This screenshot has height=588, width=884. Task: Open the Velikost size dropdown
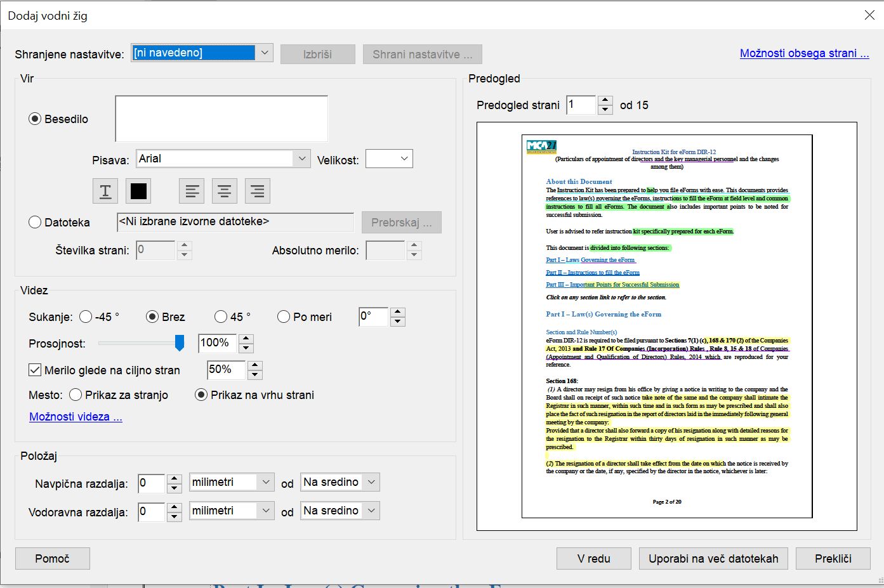[x=390, y=159]
